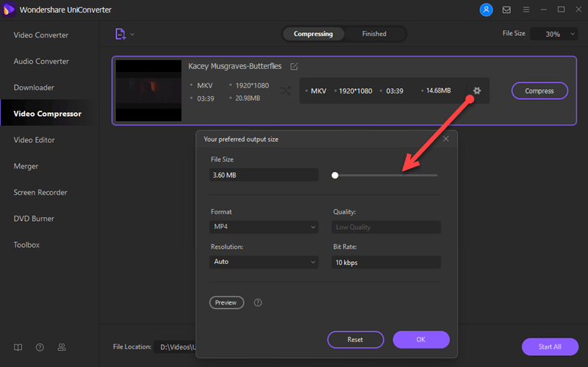Open help icon in bottom-left sidebar
The width and height of the screenshot is (588, 367).
pyautogui.click(x=40, y=347)
